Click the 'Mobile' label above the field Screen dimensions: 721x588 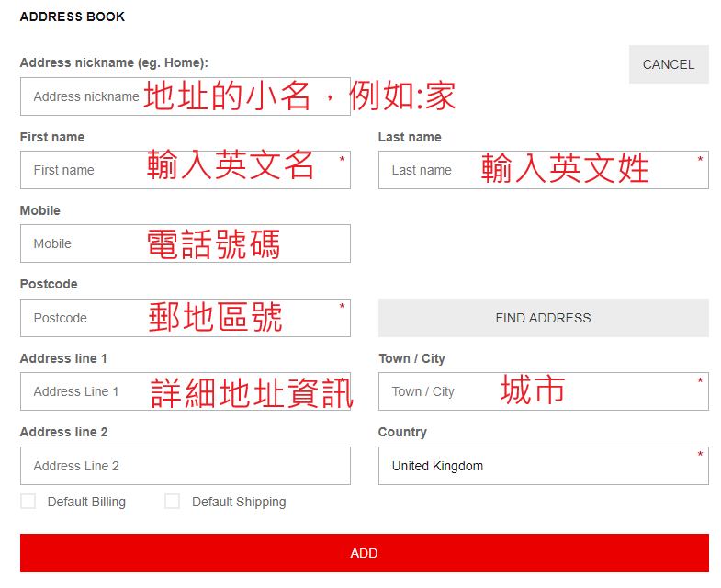click(x=40, y=210)
